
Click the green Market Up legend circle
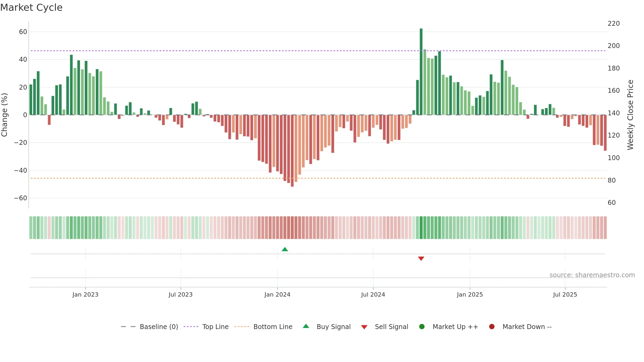[x=422, y=327]
